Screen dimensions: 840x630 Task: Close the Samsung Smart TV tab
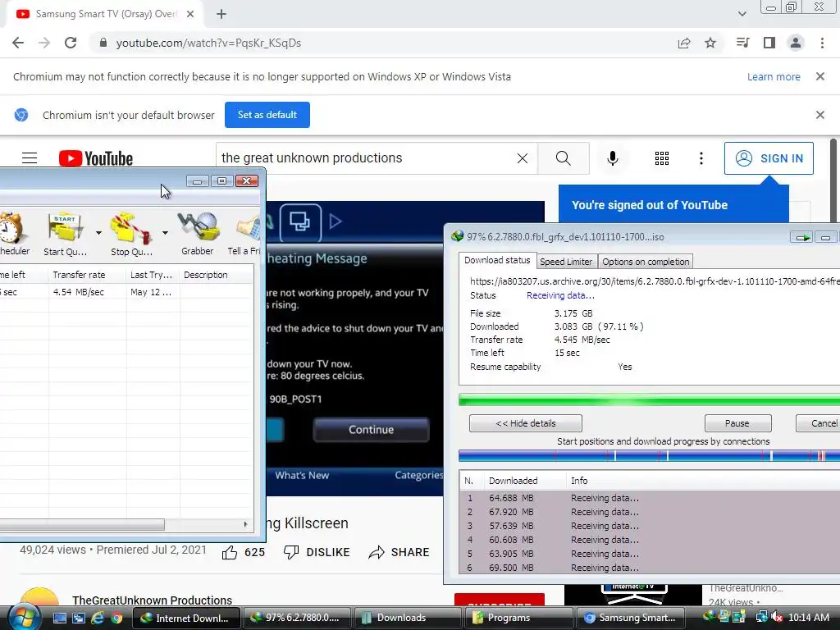(x=190, y=15)
